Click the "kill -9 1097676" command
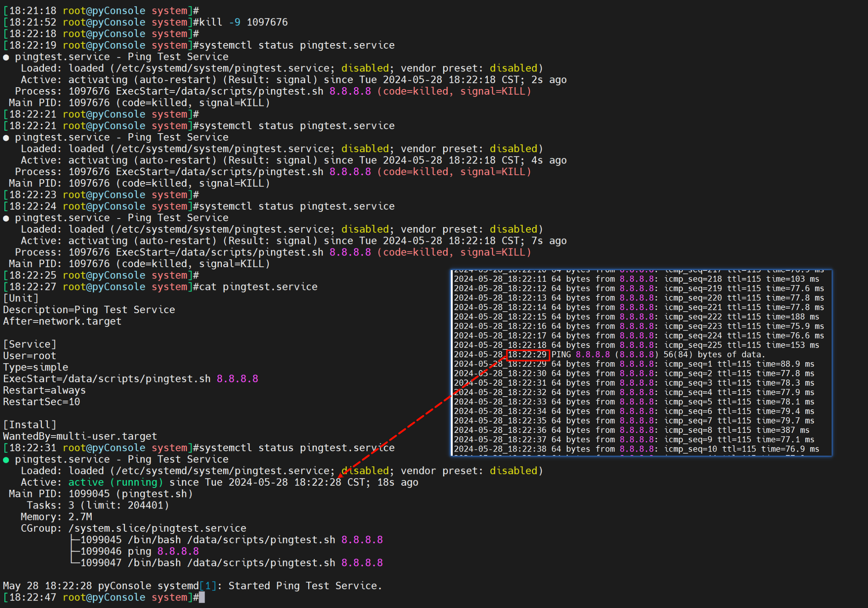 (x=244, y=22)
